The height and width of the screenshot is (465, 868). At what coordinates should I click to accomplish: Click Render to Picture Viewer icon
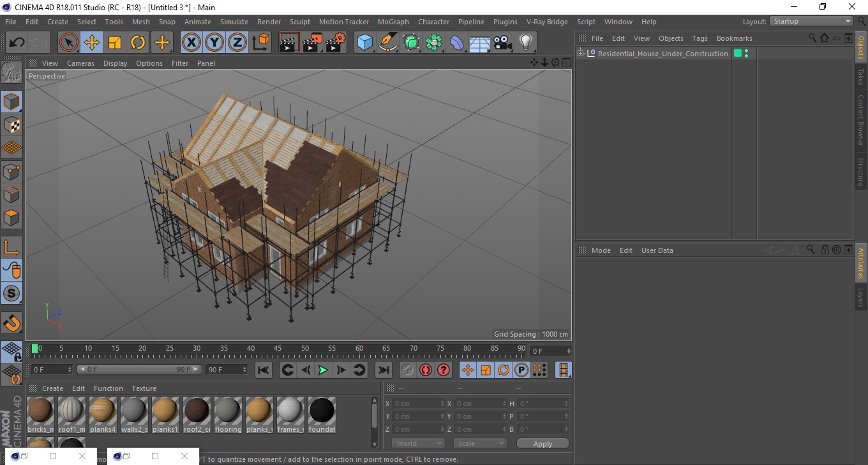point(313,43)
